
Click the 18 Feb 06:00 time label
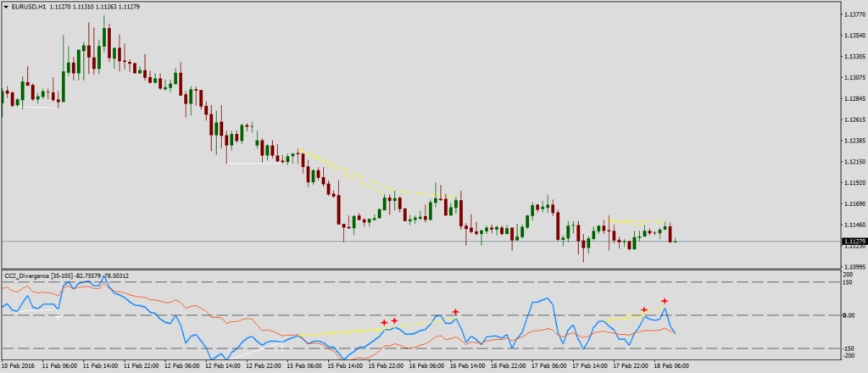pyautogui.click(x=673, y=365)
